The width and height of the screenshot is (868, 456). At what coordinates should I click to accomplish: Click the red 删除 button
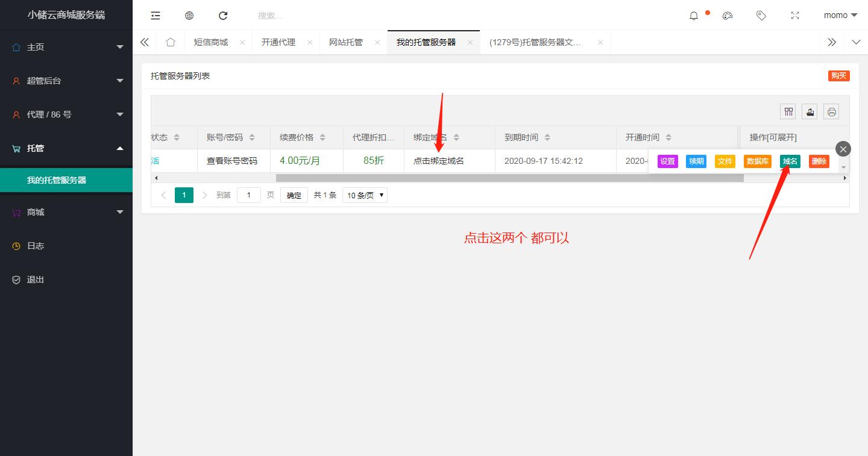819,161
